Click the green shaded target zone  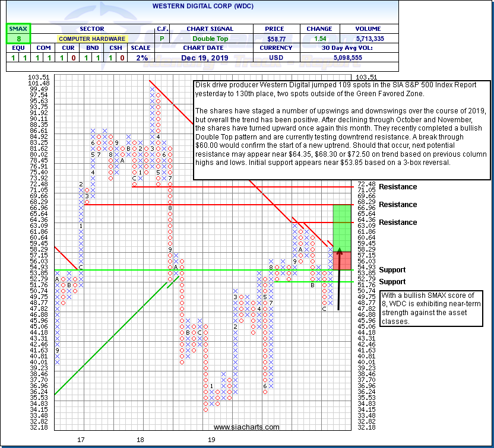[341, 227]
